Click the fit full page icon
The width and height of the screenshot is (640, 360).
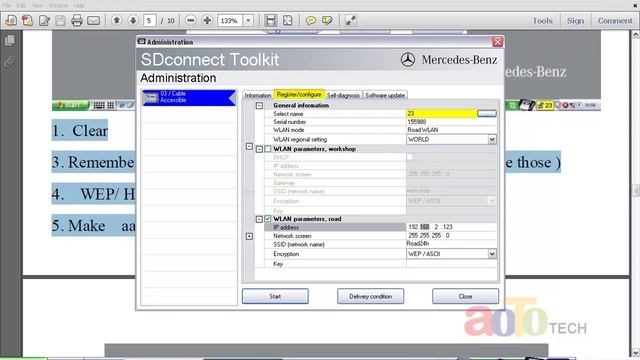point(288,20)
